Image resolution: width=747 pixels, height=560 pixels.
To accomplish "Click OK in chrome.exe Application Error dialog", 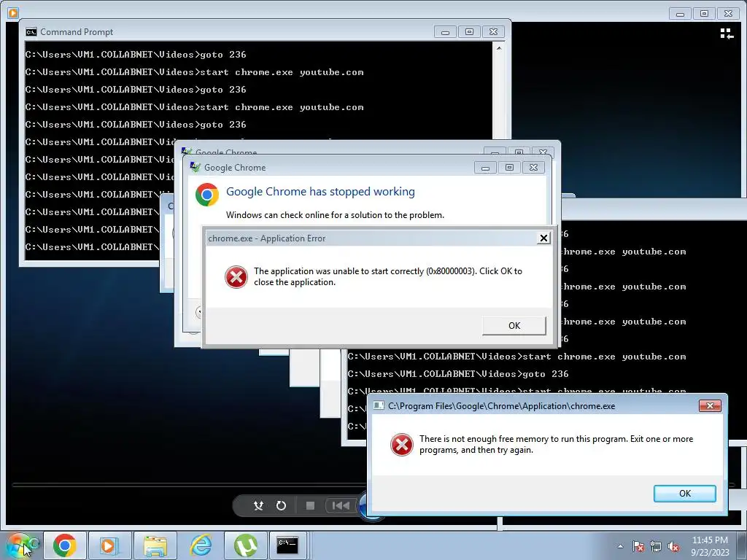I will (x=514, y=326).
